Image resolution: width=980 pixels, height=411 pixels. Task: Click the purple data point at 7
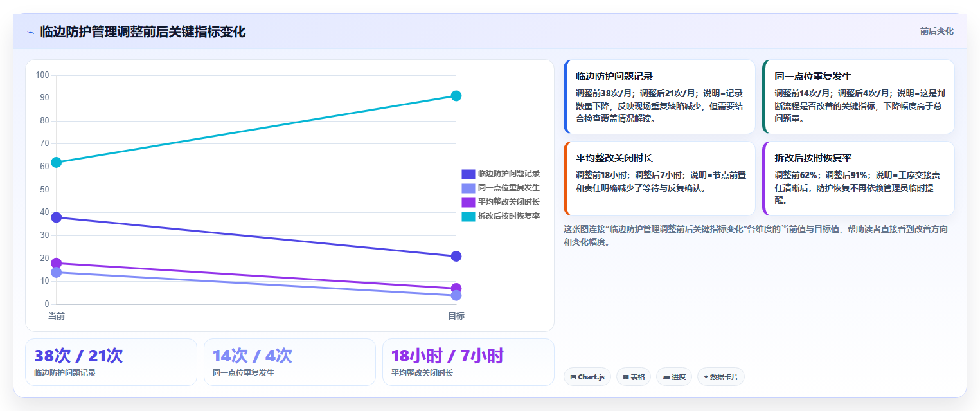(x=456, y=288)
